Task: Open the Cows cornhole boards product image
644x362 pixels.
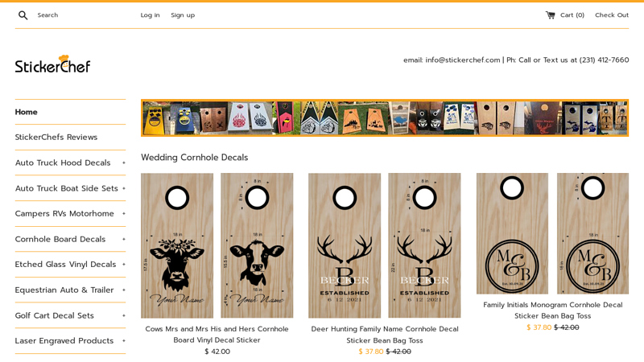Action: (217, 245)
